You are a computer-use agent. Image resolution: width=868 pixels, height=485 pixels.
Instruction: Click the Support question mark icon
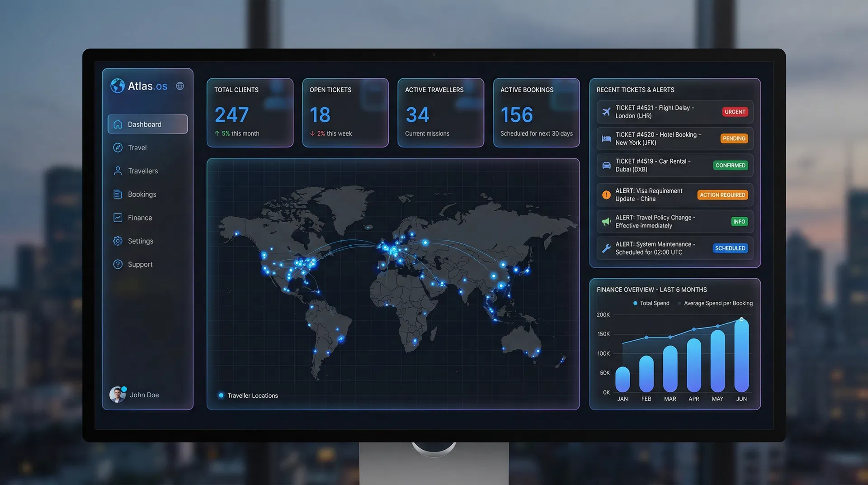118,264
